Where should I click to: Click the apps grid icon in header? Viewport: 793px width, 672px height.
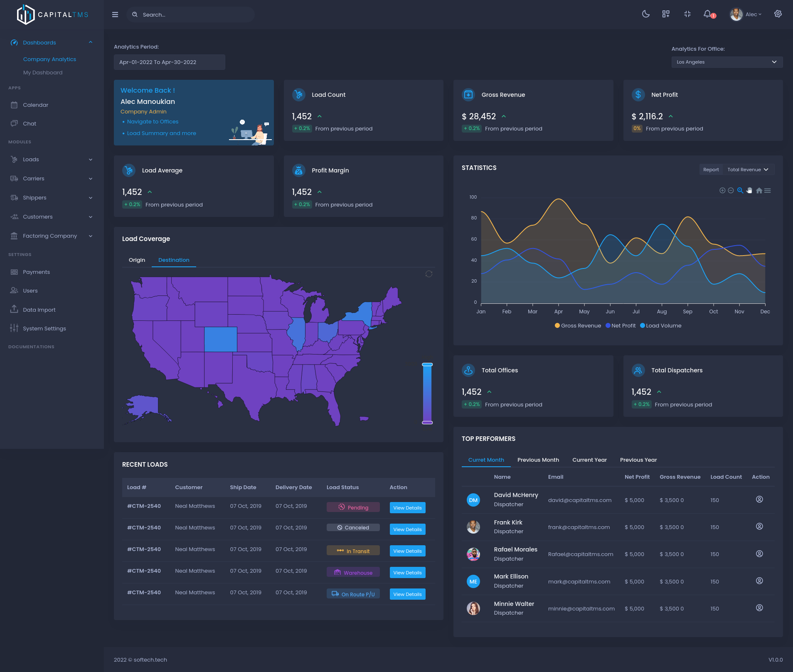(666, 14)
